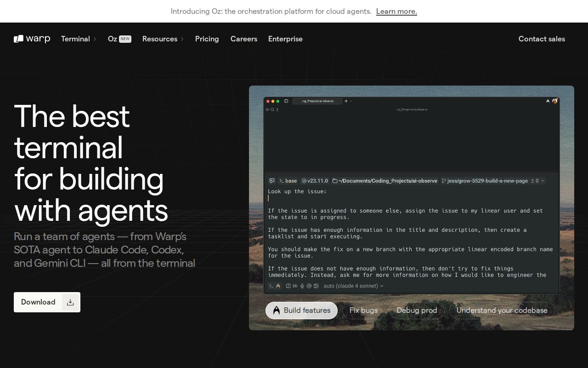Open the Learn more link in the banner
588x368 pixels.
[396, 11]
